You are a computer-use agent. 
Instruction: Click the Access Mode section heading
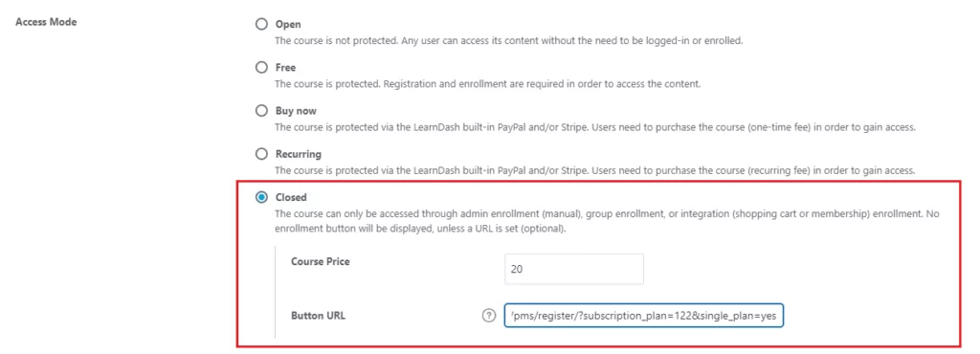(46, 22)
